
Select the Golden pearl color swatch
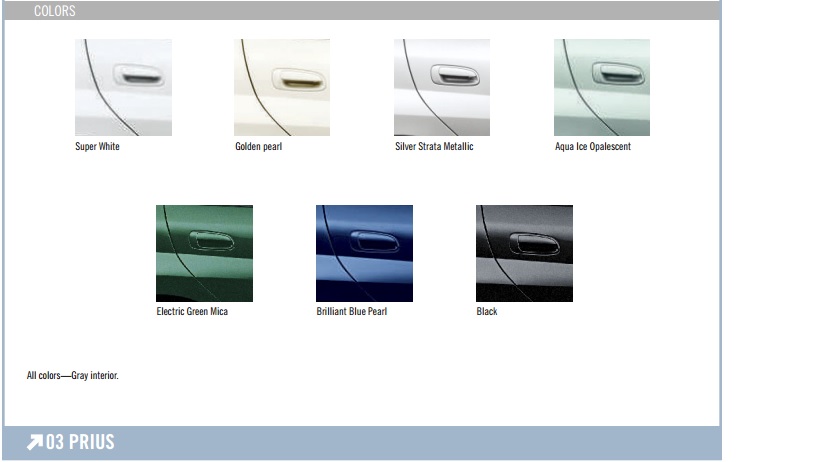[x=282, y=87]
